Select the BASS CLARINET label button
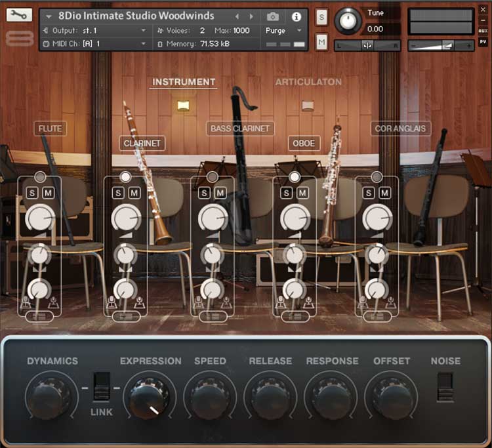The height and width of the screenshot is (448, 492). [x=240, y=129]
